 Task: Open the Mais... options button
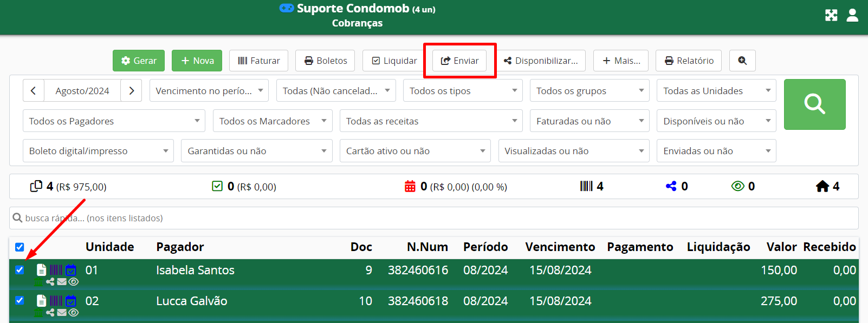pyautogui.click(x=621, y=61)
